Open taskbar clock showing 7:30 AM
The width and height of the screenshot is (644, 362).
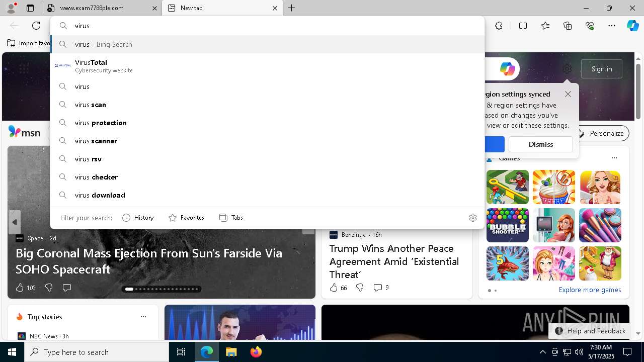pyautogui.click(x=600, y=352)
